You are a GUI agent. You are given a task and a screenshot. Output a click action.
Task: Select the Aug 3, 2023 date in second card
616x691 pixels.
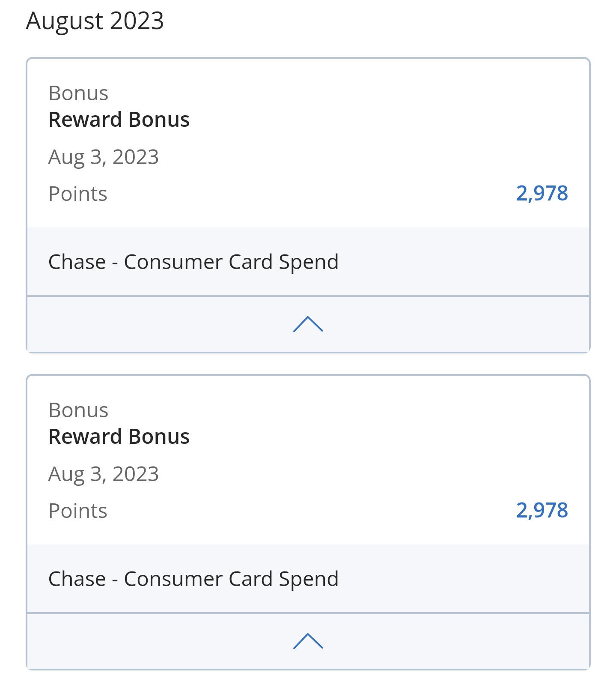point(104,474)
